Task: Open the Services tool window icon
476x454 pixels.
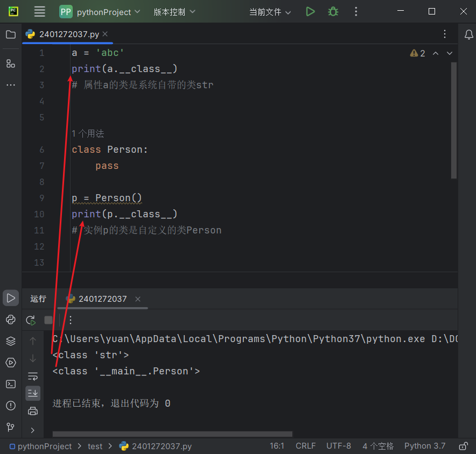Action: click(x=11, y=363)
